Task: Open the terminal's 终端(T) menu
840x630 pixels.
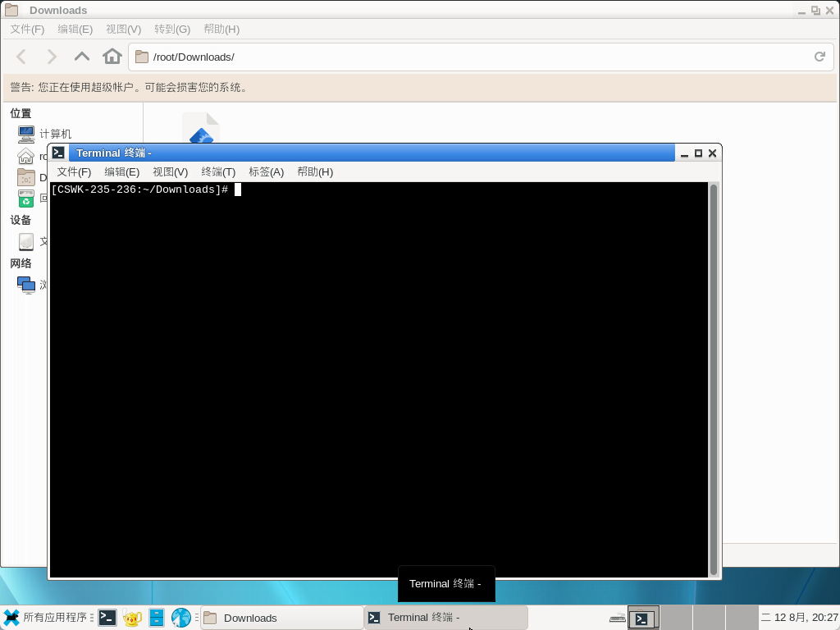Action: point(218,171)
